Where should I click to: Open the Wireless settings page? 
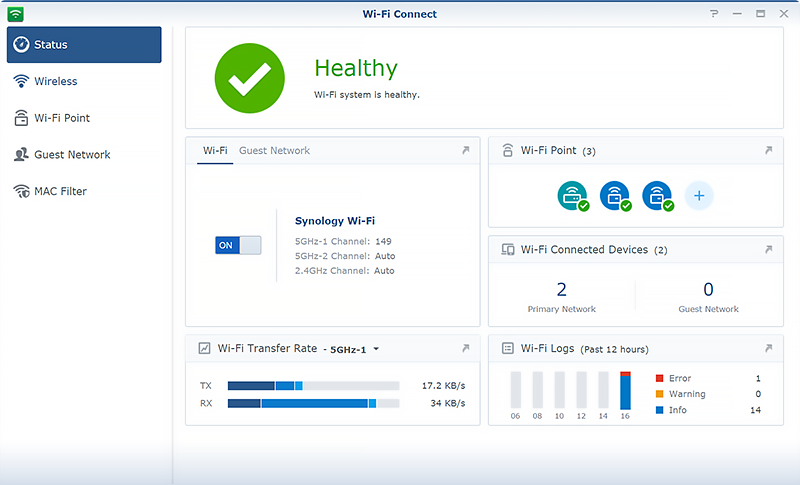(x=84, y=82)
